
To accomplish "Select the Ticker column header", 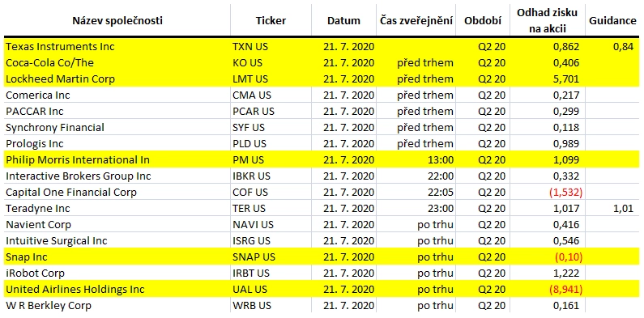I will click(x=271, y=21).
